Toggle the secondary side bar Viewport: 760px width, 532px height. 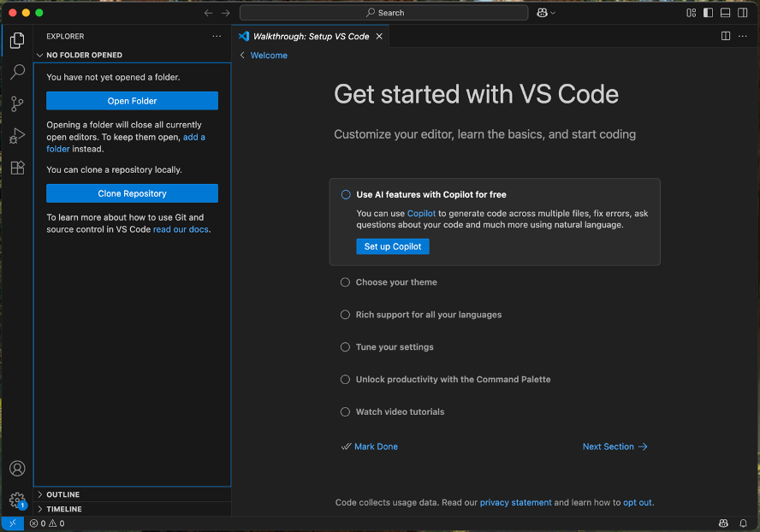click(x=743, y=13)
